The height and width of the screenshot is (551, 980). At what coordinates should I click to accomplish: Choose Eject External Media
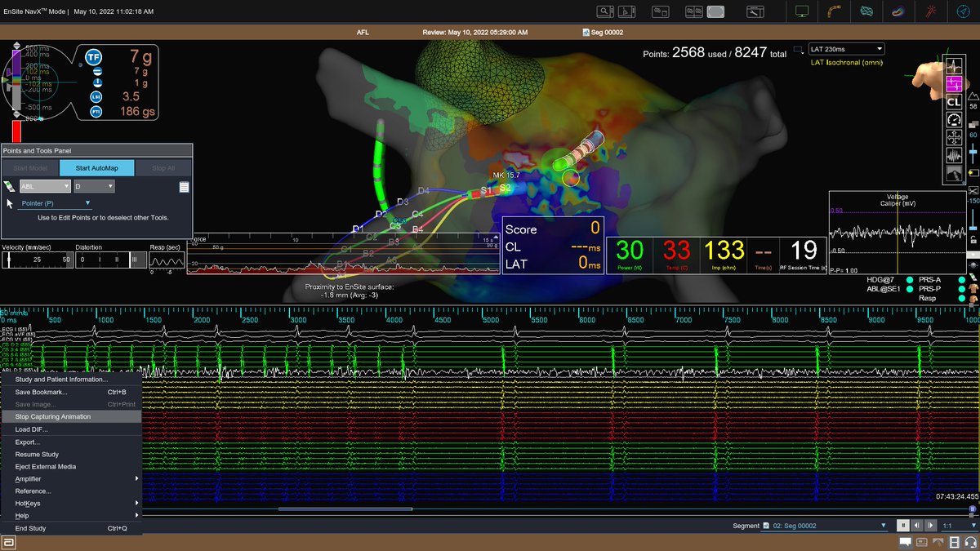pyautogui.click(x=71, y=466)
